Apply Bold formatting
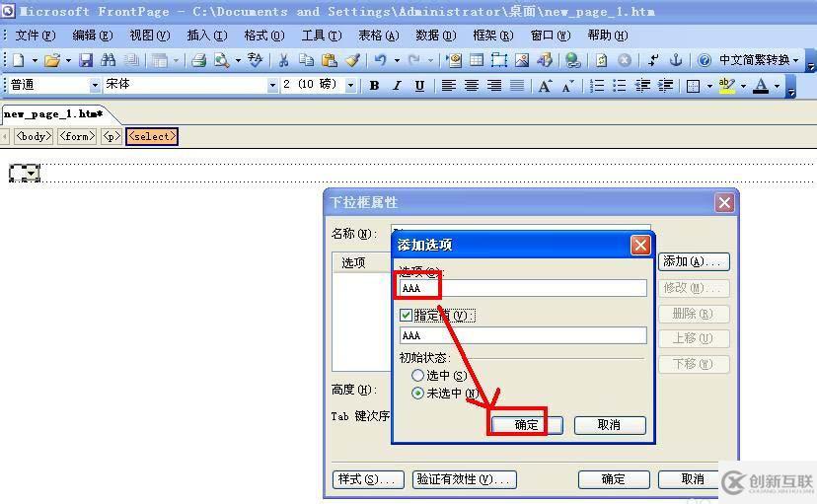Image resolution: width=817 pixels, height=504 pixels. (374, 86)
